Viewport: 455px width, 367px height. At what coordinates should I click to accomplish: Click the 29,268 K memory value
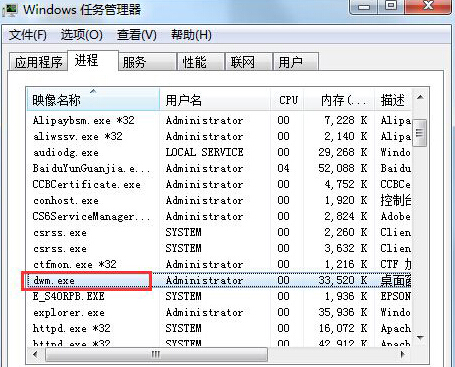pos(343,152)
